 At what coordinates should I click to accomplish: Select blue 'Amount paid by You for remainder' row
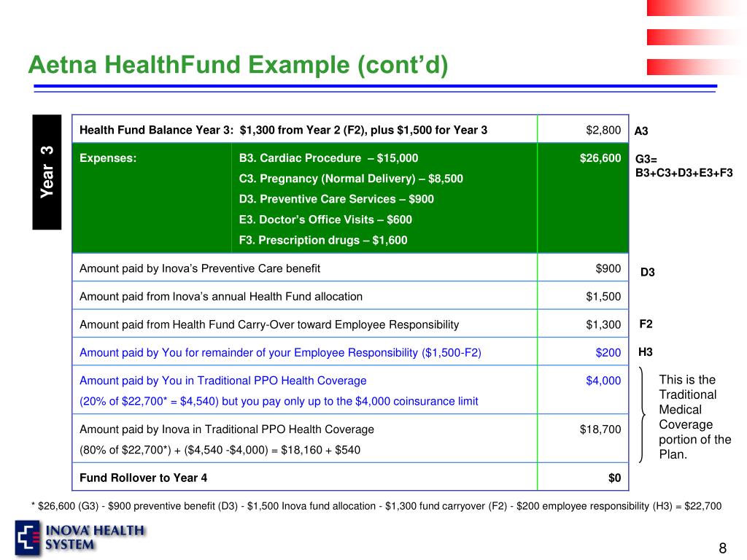coord(280,353)
